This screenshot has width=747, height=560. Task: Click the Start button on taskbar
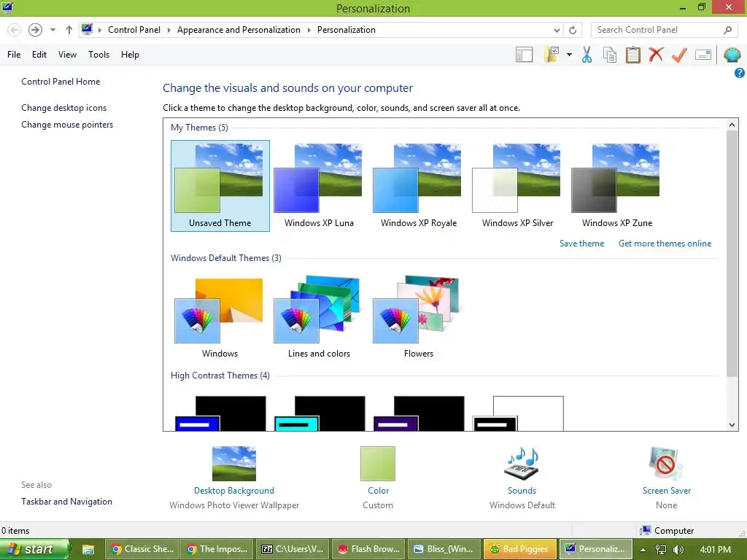[x=34, y=549]
